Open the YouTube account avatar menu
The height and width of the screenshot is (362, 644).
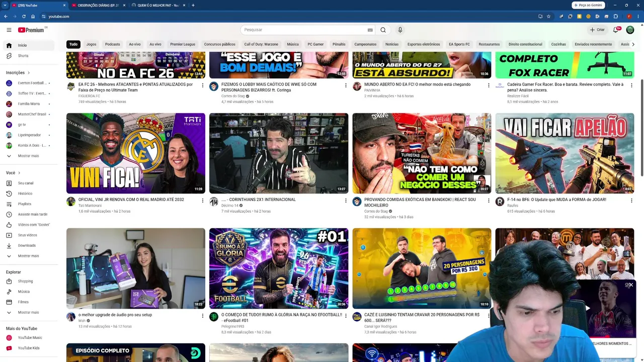(630, 30)
